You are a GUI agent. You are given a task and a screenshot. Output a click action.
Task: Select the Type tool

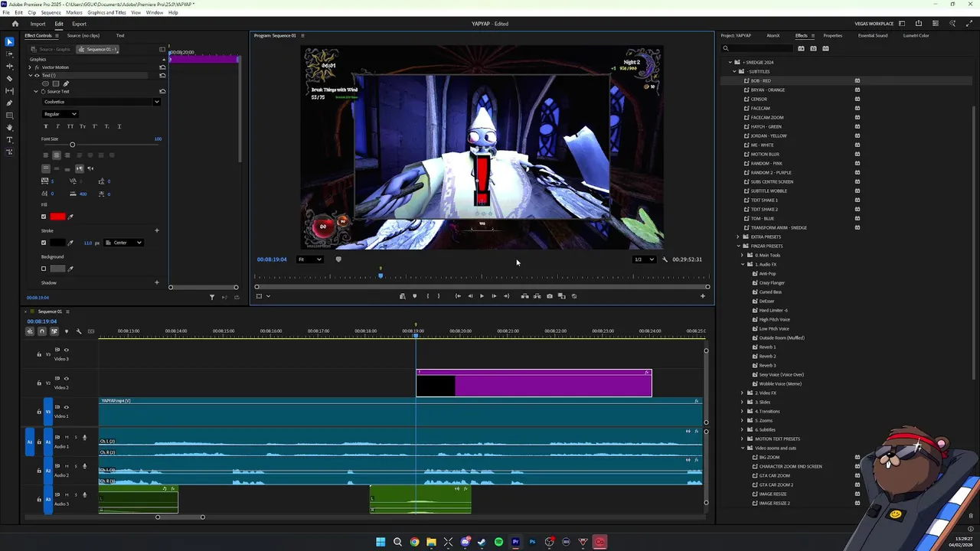coord(9,139)
